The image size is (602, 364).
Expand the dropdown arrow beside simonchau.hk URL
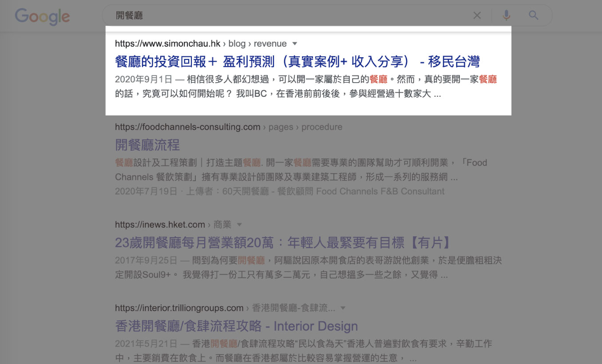click(x=295, y=44)
